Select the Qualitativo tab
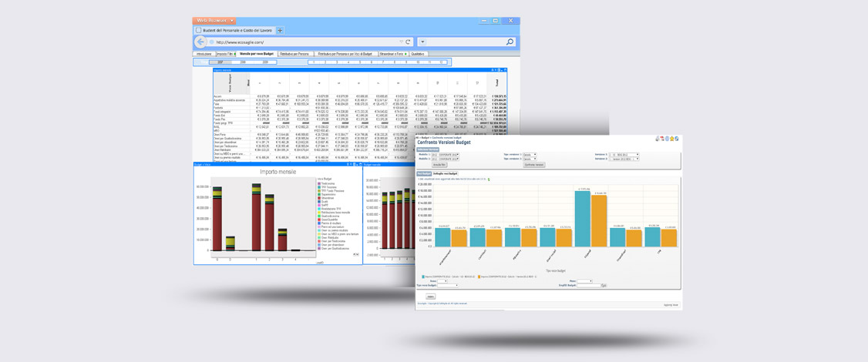Viewport: 868px width, 362px height. pos(418,54)
